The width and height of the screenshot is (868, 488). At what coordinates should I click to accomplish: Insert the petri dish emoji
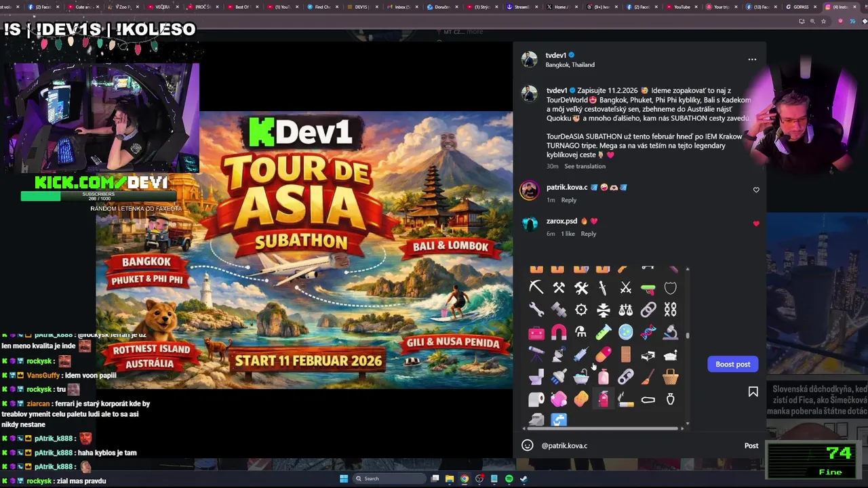pyautogui.click(x=626, y=332)
